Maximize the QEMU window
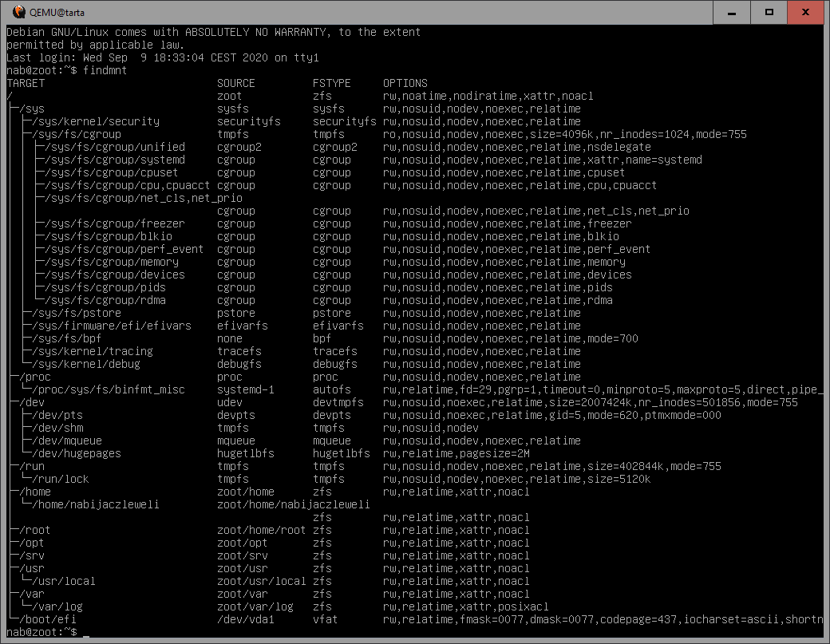Viewport: 830px width, 644px height. 769,12
